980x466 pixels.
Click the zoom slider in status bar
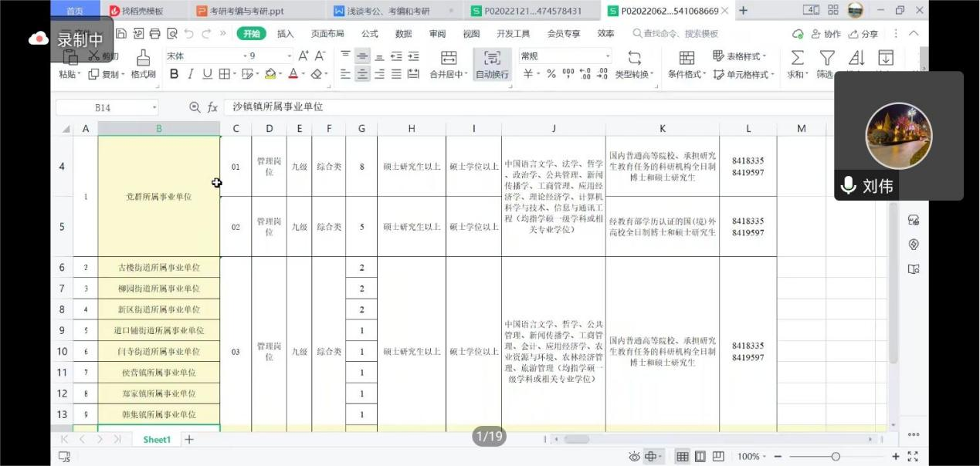[835, 457]
